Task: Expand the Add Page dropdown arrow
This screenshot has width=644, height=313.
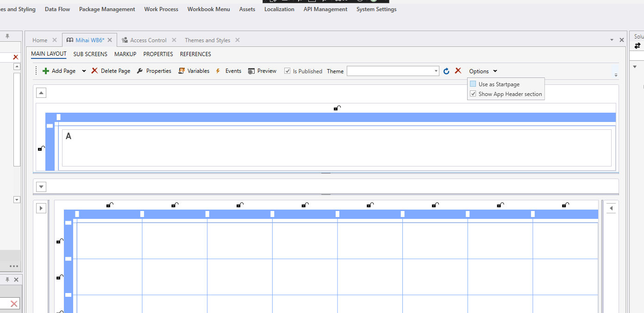Action: click(x=84, y=71)
